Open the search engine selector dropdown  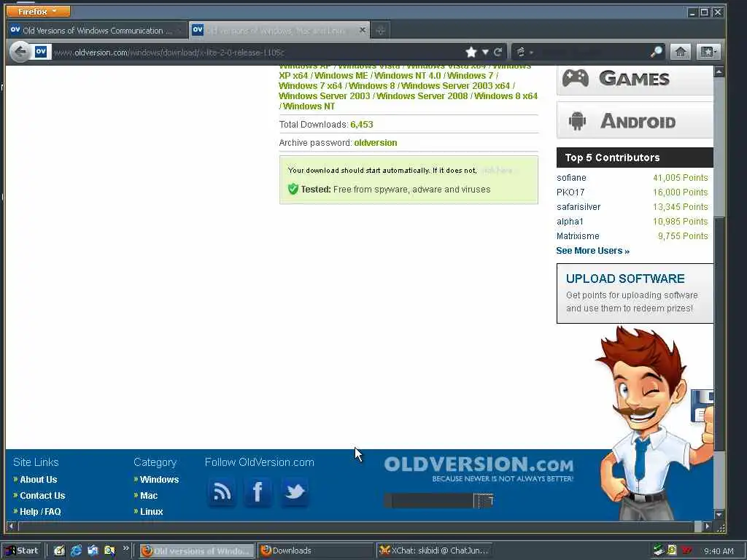coord(524,52)
